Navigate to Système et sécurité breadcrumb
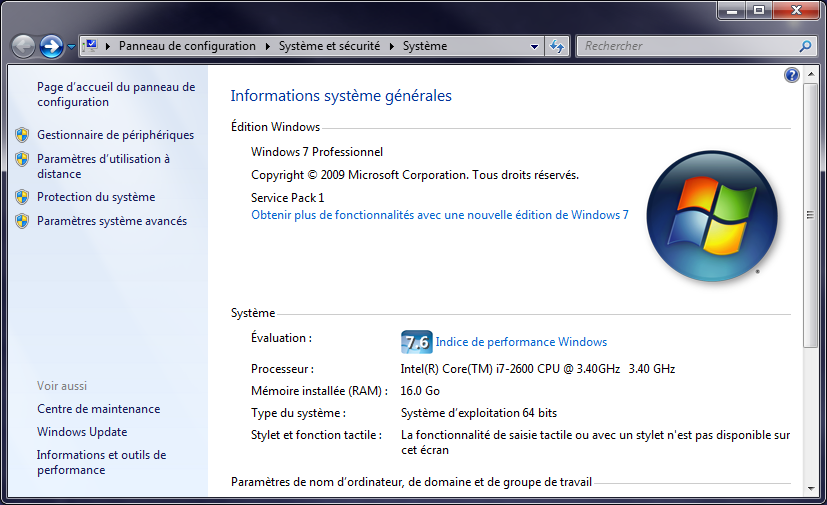The width and height of the screenshot is (827, 505). click(328, 46)
